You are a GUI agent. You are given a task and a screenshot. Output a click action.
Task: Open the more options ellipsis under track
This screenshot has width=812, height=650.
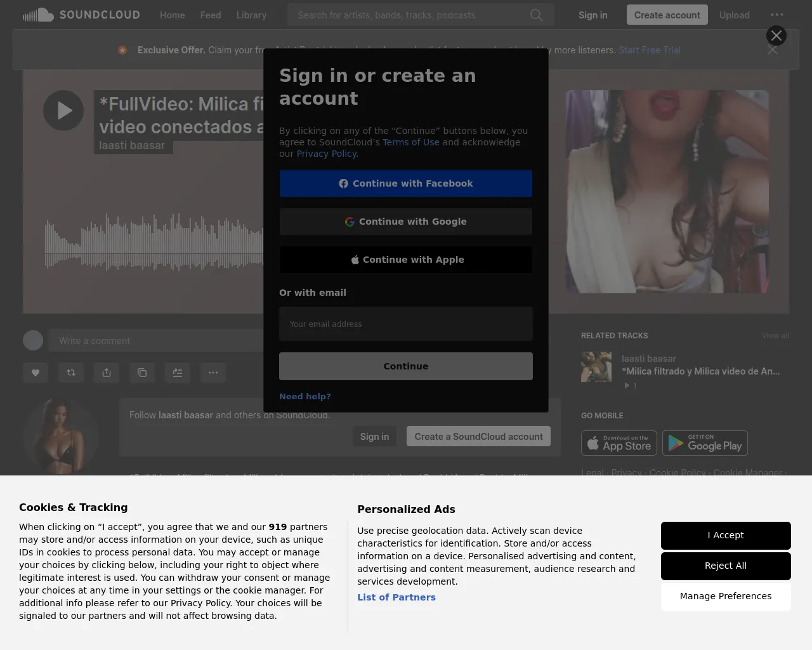[x=213, y=373]
